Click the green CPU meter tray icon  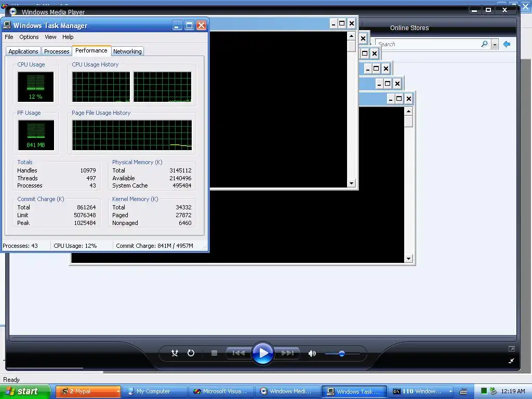(x=484, y=391)
